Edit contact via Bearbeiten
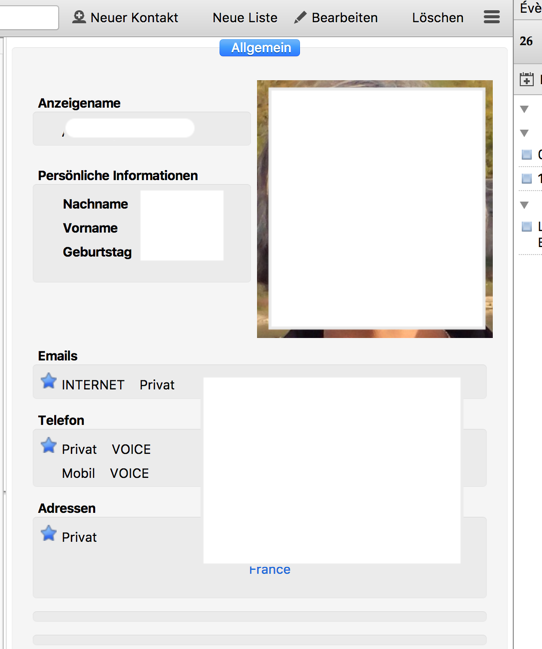 (336, 18)
